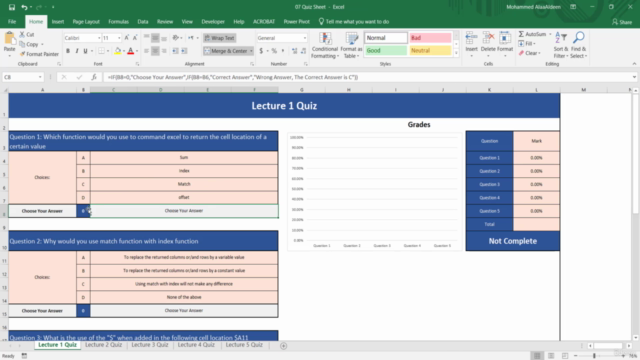Toggle Wrap Text
Viewport: 640px width, 360px height.
[220, 38]
